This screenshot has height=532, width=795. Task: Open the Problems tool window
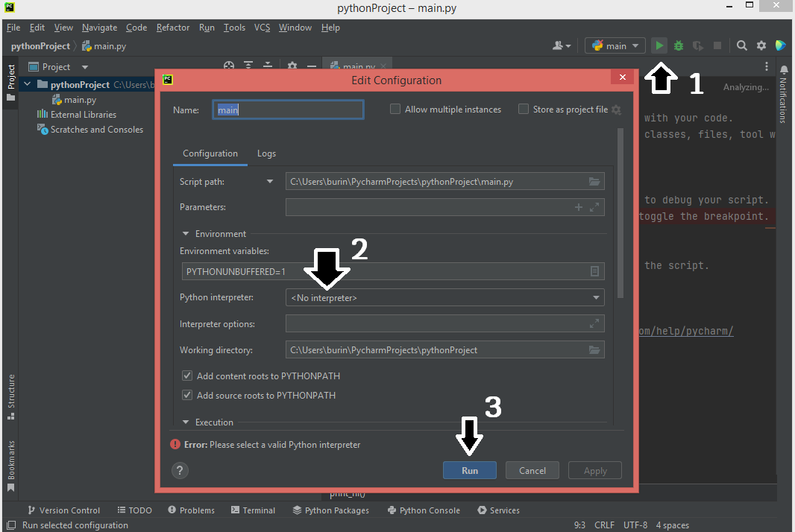pyautogui.click(x=191, y=510)
